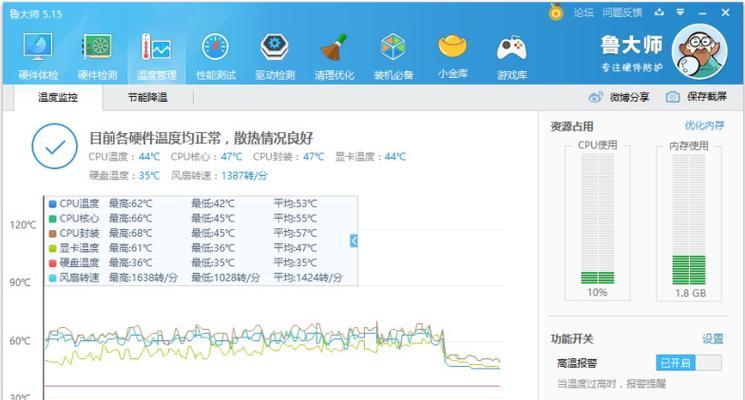
Task: Click the 内存使用 memory usage bar meter
Action: [x=689, y=219]
